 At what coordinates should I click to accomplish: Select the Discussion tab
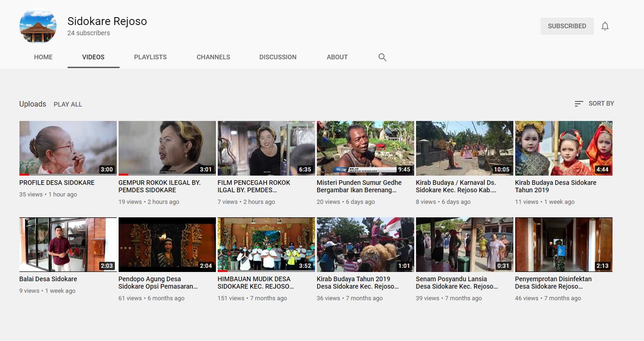[278, 57]
